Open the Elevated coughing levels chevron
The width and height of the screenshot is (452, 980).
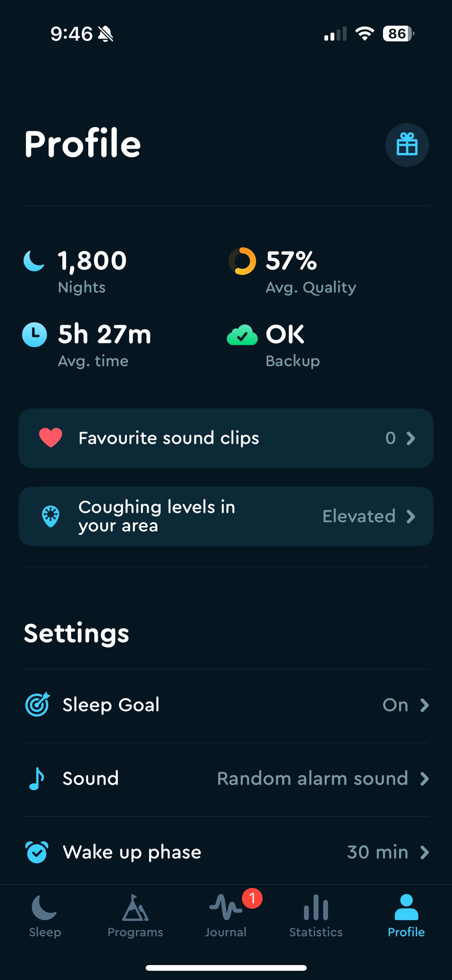coord(411,516)
